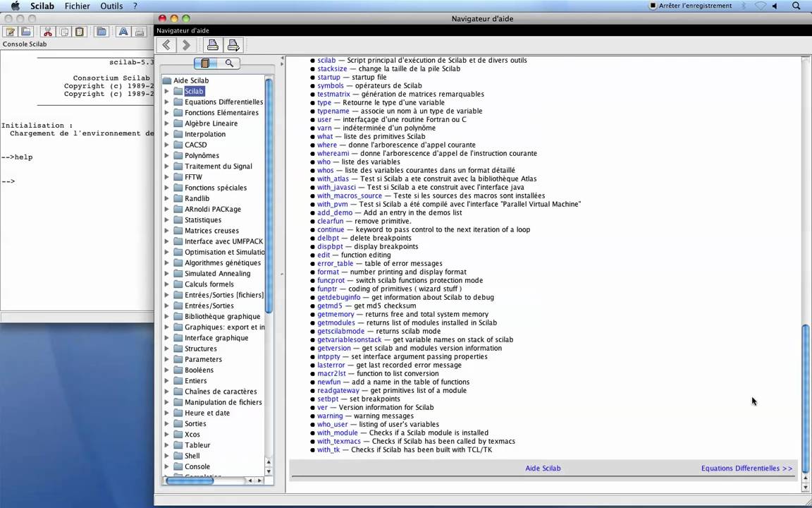Select Bibliothèque graphique in the help tree
The height and width of the screenshot is (508, 812).
click(x=222, y=316)
